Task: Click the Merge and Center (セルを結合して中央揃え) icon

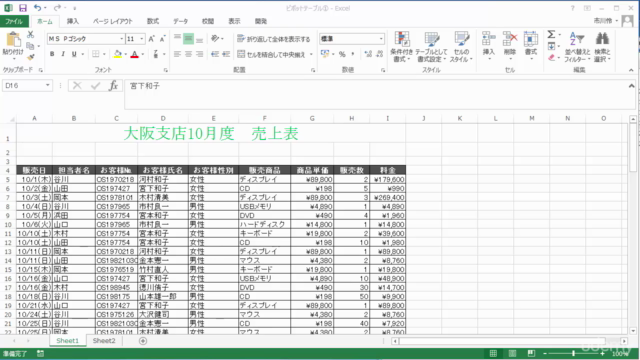Action: pos(241,54)
